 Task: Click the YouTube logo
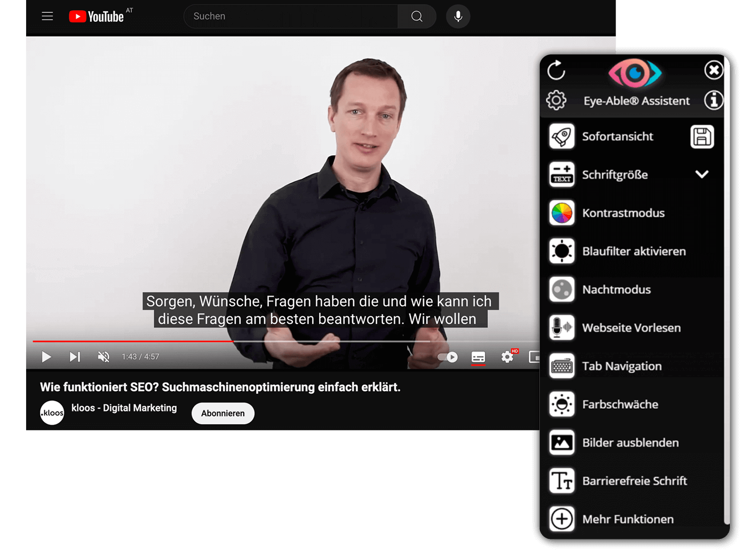pyautogui.click(x=97, y=17)
